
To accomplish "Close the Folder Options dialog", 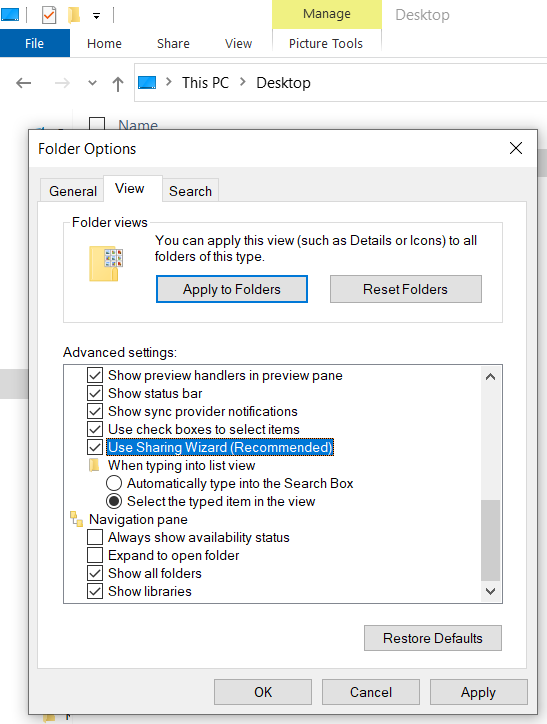I will click(x=516, y=148).
